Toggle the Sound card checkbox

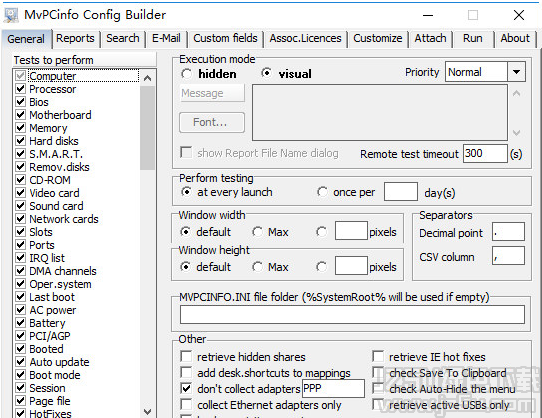pos(21,206)
